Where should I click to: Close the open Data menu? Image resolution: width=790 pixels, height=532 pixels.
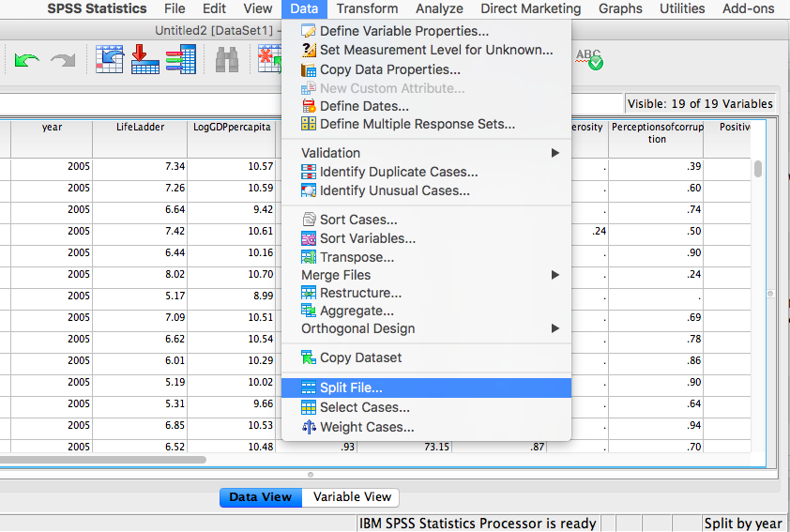(x=304, y=8)
